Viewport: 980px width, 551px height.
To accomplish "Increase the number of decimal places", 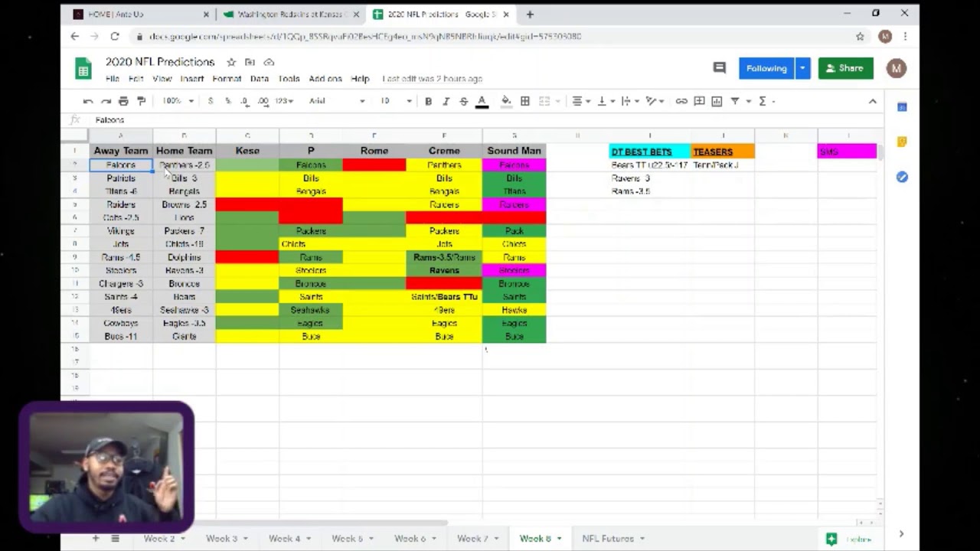I will [x=263, y=101].
